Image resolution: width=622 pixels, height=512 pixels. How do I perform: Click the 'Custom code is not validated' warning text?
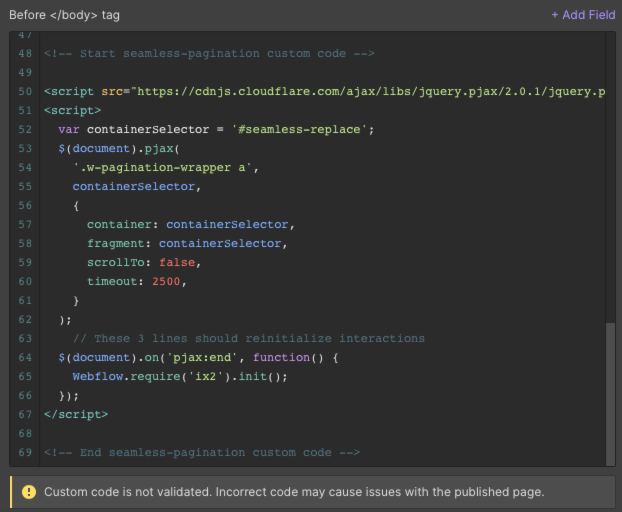(294, 492)
